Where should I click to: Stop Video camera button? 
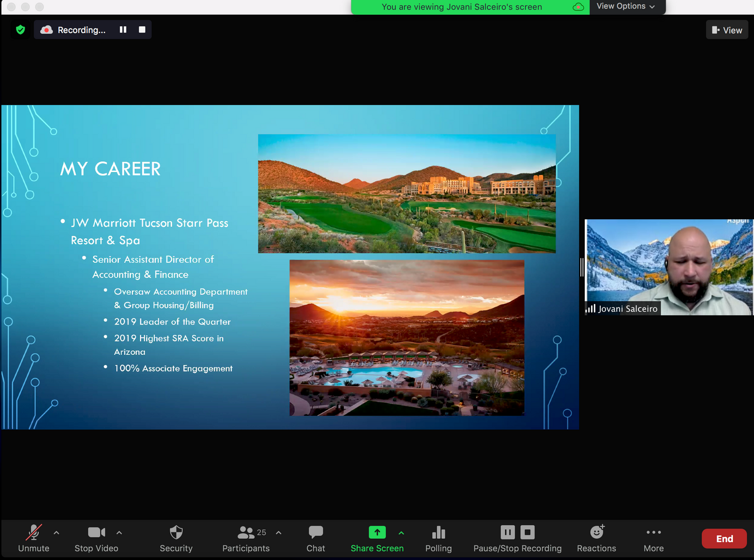pyautogui.click(x=96, y=538)
